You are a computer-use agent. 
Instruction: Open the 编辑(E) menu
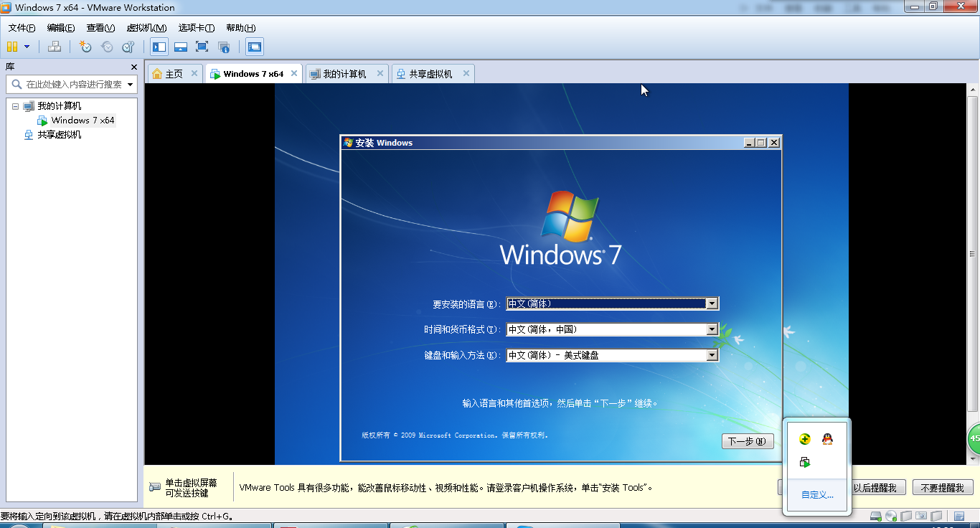tap(61, 28)
